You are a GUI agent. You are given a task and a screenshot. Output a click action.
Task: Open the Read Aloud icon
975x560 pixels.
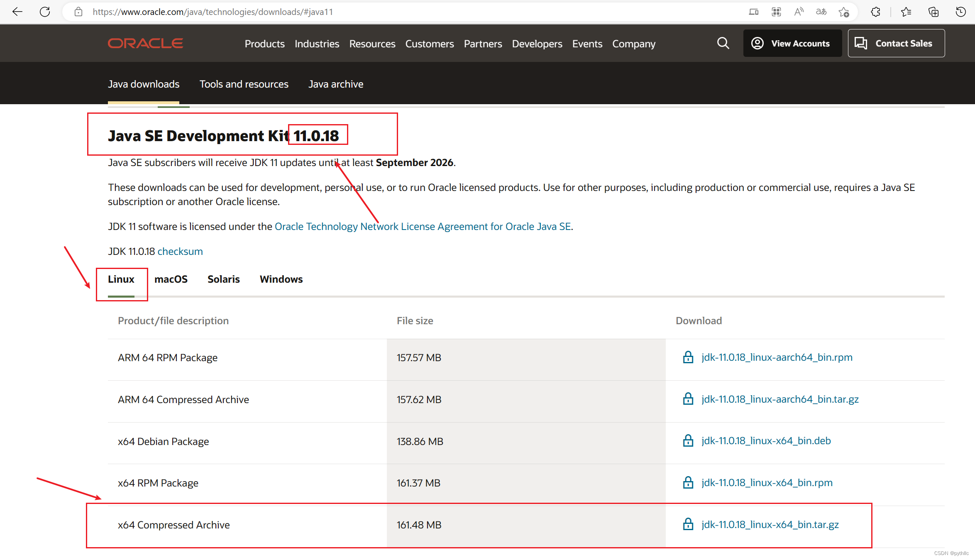coord(798,12)
